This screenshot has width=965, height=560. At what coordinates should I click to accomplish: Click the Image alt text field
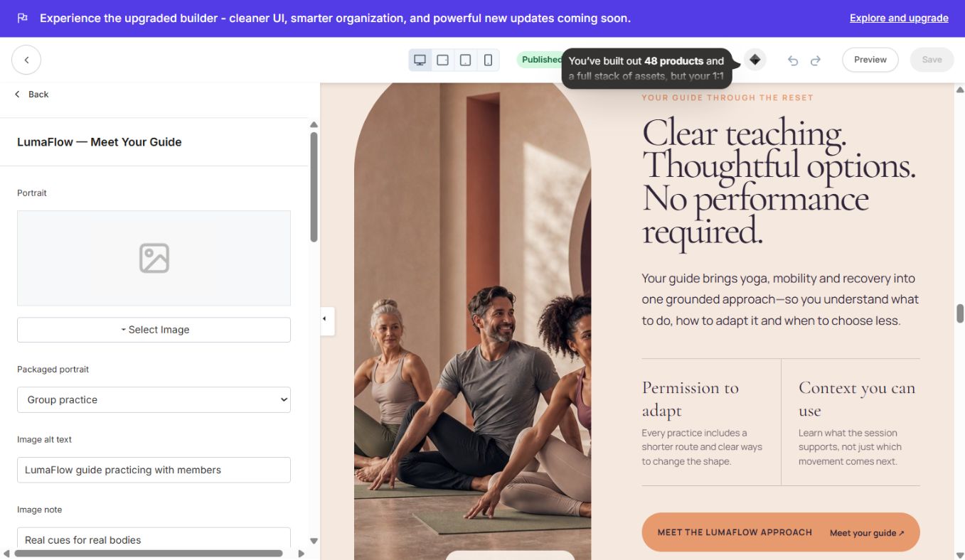coord(154,470)
